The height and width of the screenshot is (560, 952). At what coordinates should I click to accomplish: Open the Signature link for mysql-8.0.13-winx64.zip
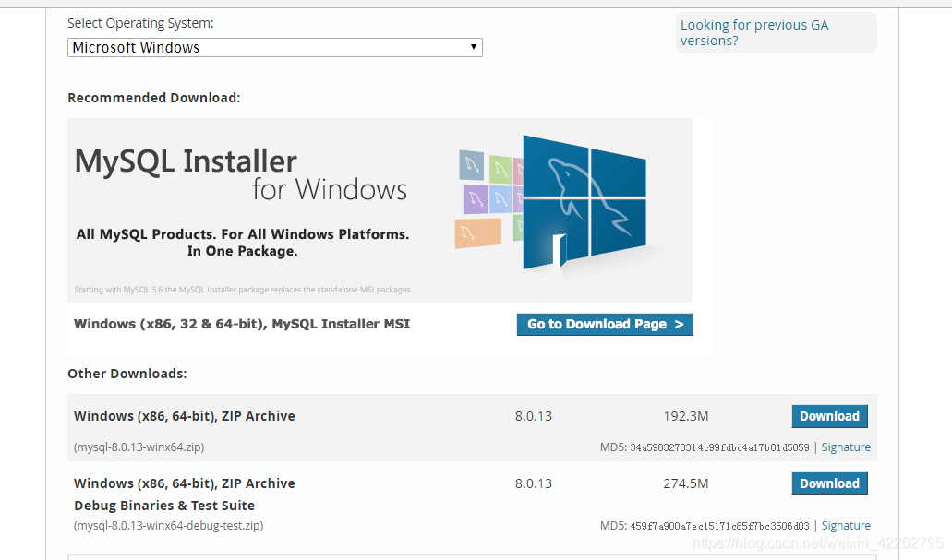[846, 447]
